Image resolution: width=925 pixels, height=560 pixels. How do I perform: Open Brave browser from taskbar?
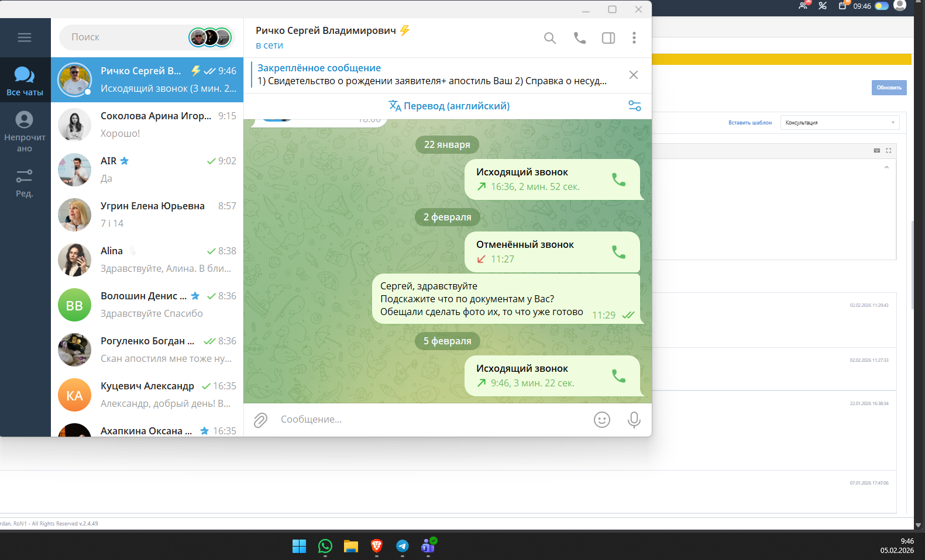(x=377, y=546)
